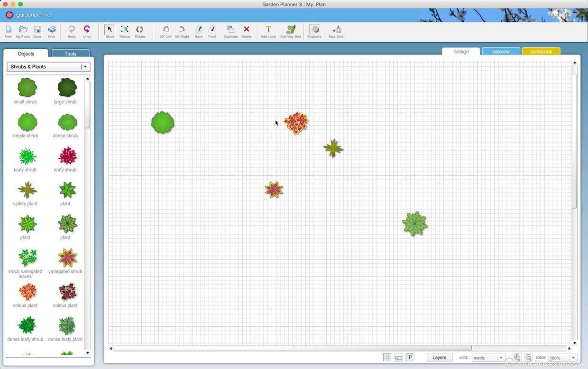Click the gardenplanner logo
Image resolution: width=588 pixels, height=369 pixels.
(x=29, y=15)
